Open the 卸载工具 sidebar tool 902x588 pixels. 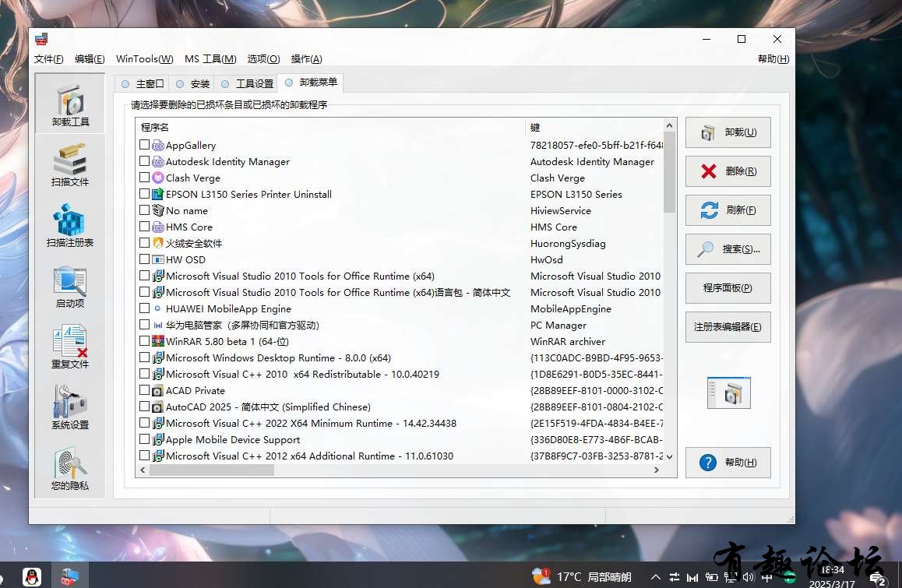click(70, 104)
